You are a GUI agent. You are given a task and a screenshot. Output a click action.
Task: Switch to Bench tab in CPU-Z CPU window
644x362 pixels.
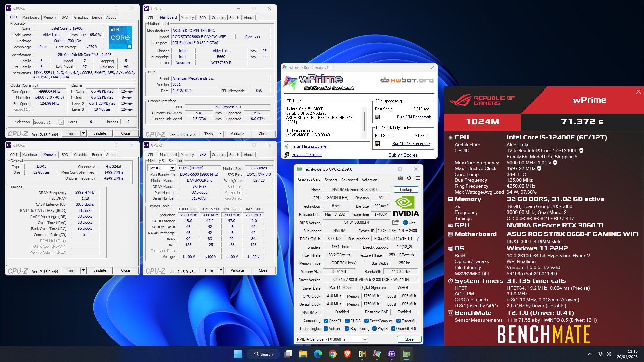(x=97, y=17)
